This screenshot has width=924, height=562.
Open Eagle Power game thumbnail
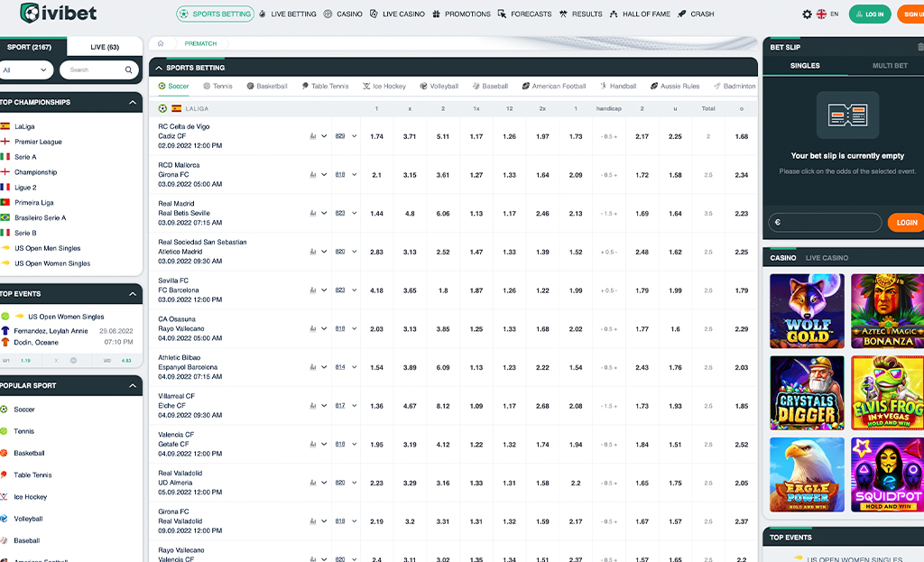[x=807, y=474]
